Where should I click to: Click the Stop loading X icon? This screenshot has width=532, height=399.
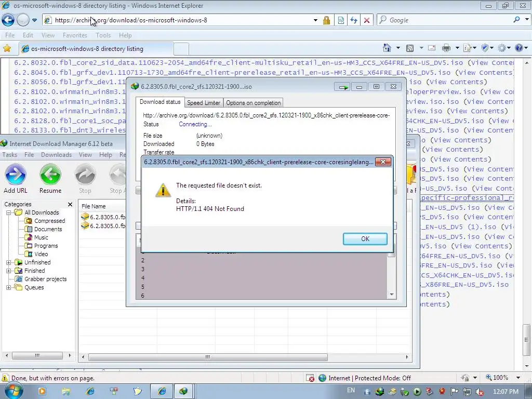366,20
